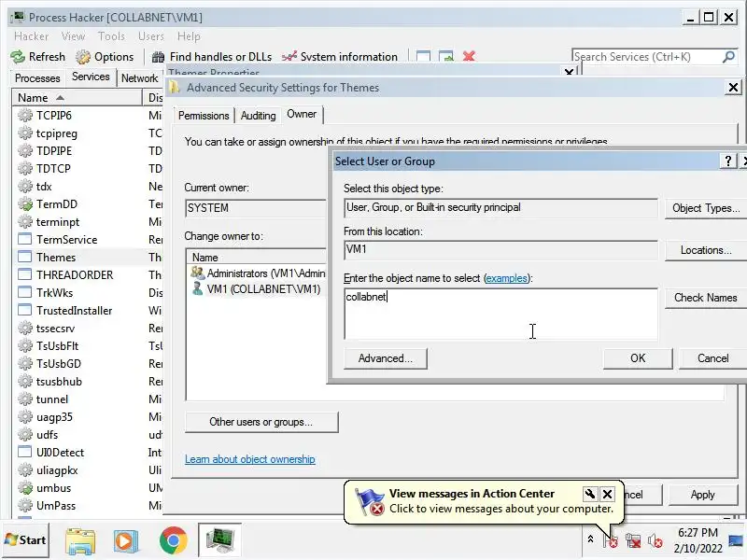Open Find handles or DLLs
Screen dimensions: 747x560
(212, 57)
